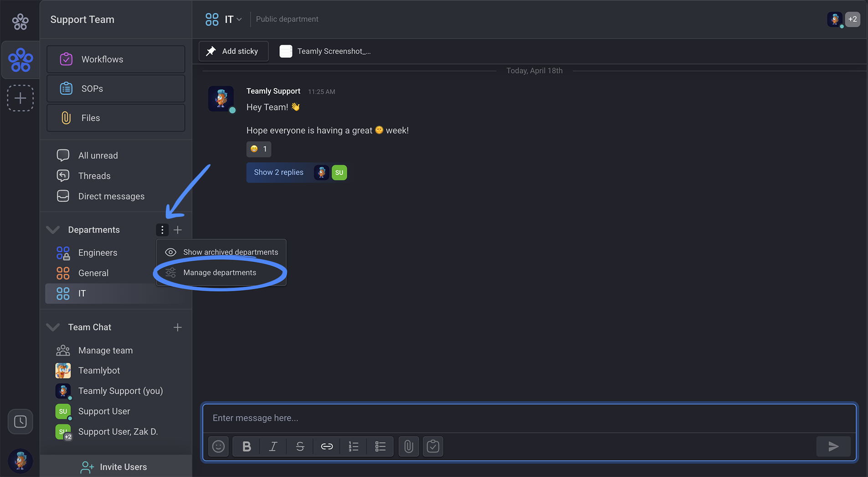Click the SU avatar beside replies

pos(339,172)
